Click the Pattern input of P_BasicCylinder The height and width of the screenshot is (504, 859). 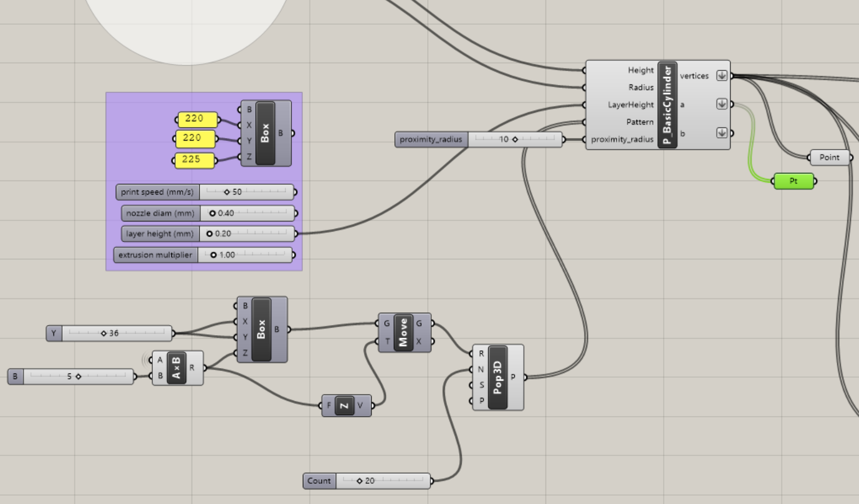pos(640,122)
